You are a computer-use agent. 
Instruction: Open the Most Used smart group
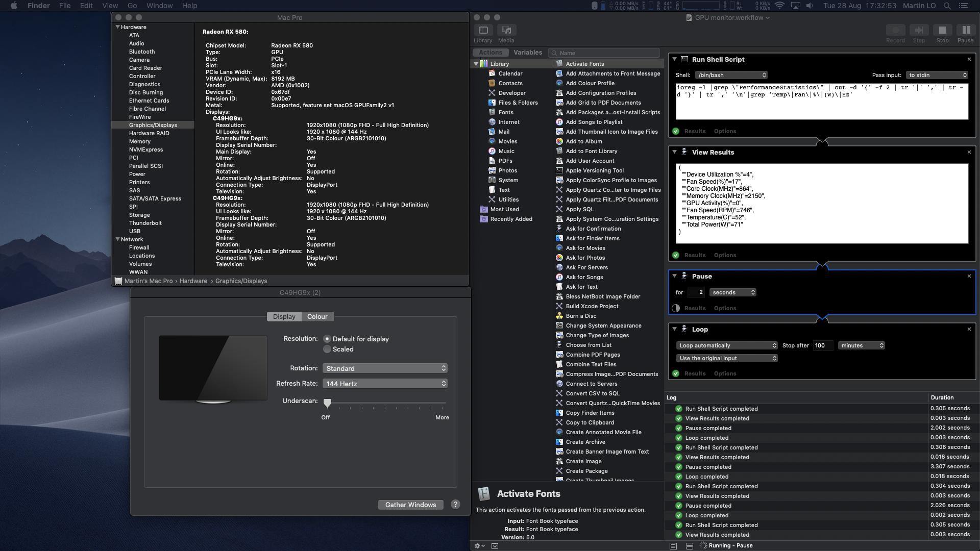[504, 209]
